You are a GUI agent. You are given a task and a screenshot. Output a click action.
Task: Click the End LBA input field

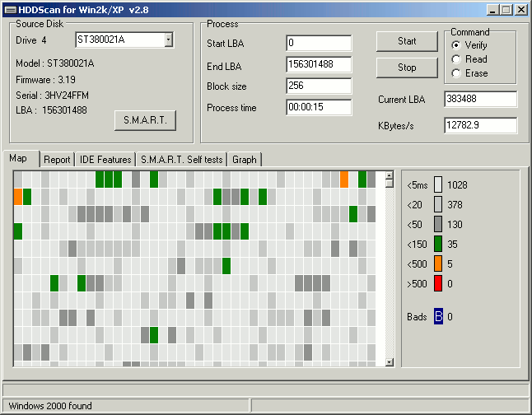coord(319,64)
